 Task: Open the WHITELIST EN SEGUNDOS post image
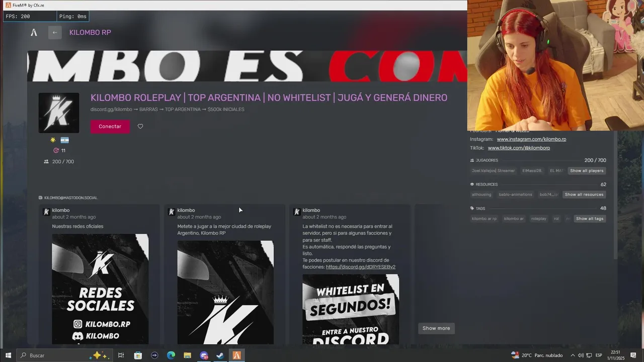pos(351,309)
